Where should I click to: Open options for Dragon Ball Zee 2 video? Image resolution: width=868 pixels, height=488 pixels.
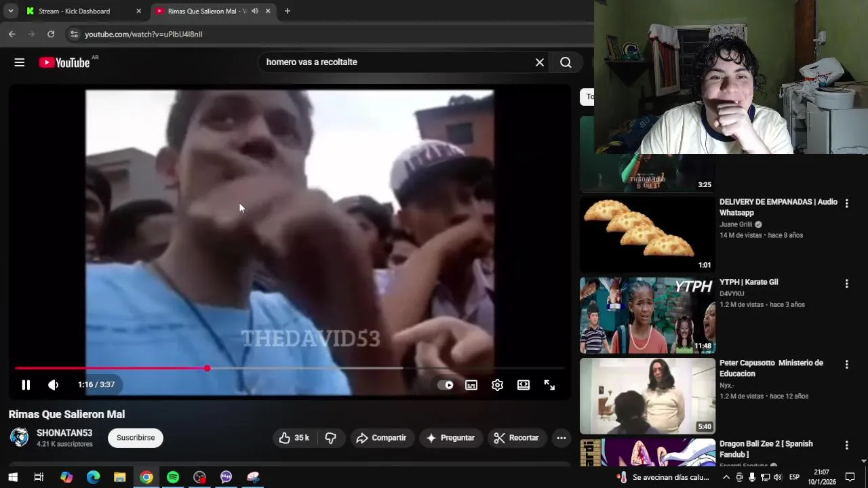846,445
